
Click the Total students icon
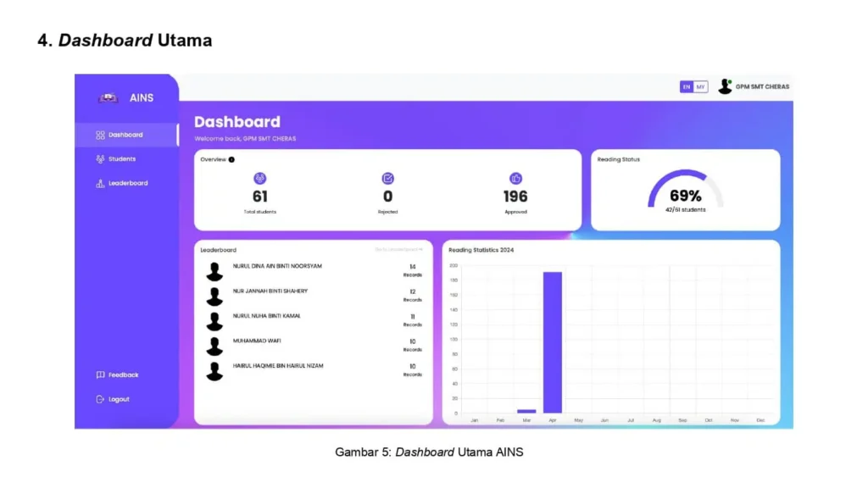click(259, 179)
